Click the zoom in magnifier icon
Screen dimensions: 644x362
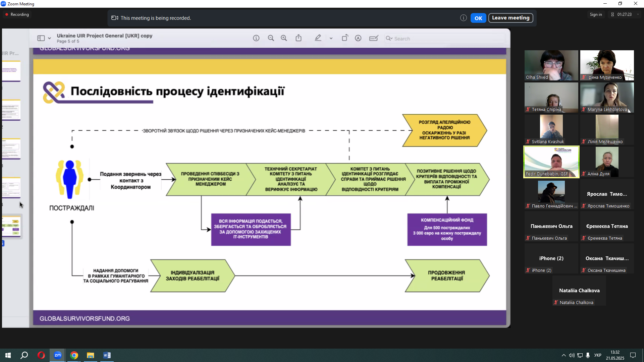point(284,38)
